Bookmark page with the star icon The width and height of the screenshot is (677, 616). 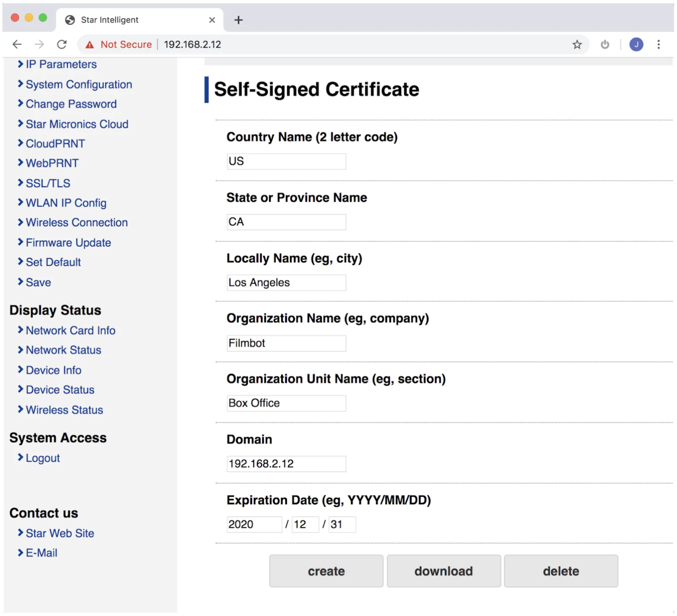click(x=577, y=44)
